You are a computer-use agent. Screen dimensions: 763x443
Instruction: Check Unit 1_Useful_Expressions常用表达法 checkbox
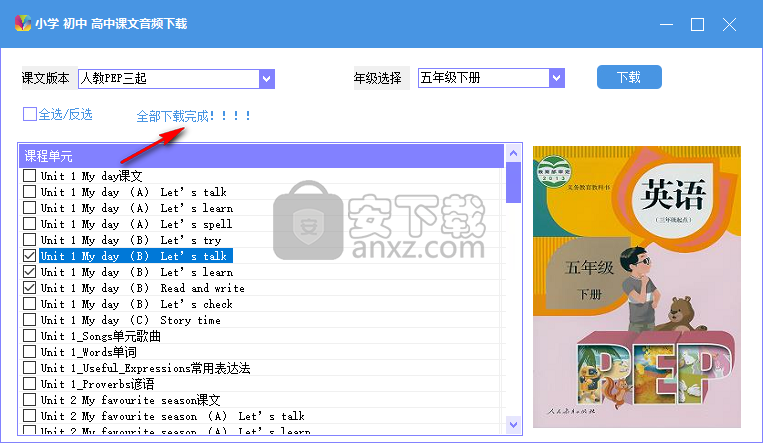30,368
